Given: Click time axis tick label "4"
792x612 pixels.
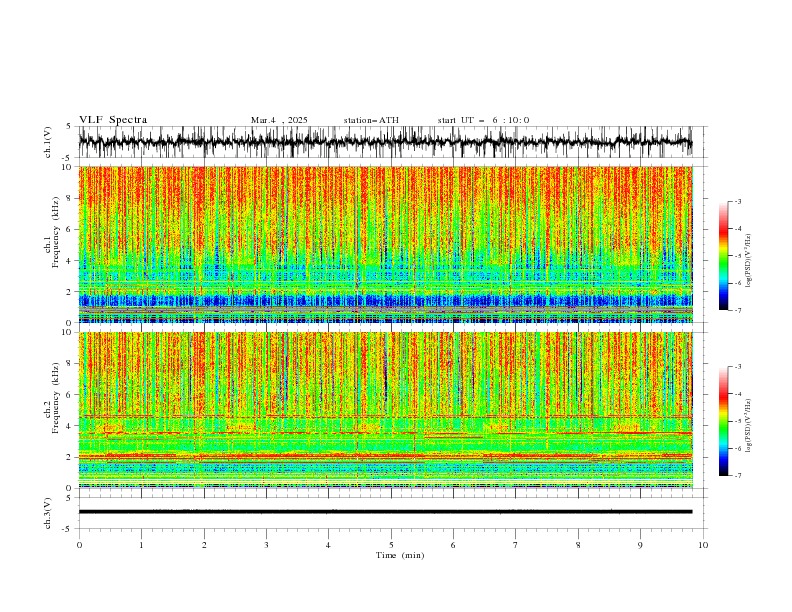Looking at the screenshot, I should (328, 545).
